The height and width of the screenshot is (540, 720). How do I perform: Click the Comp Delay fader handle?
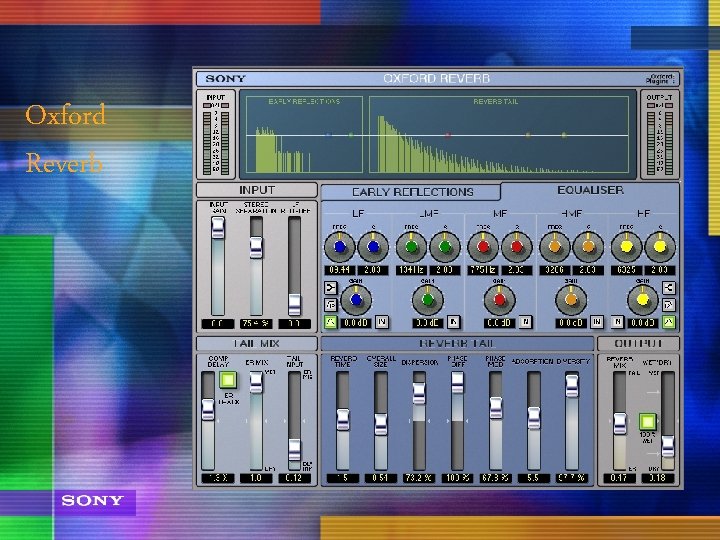click(208, 410)
